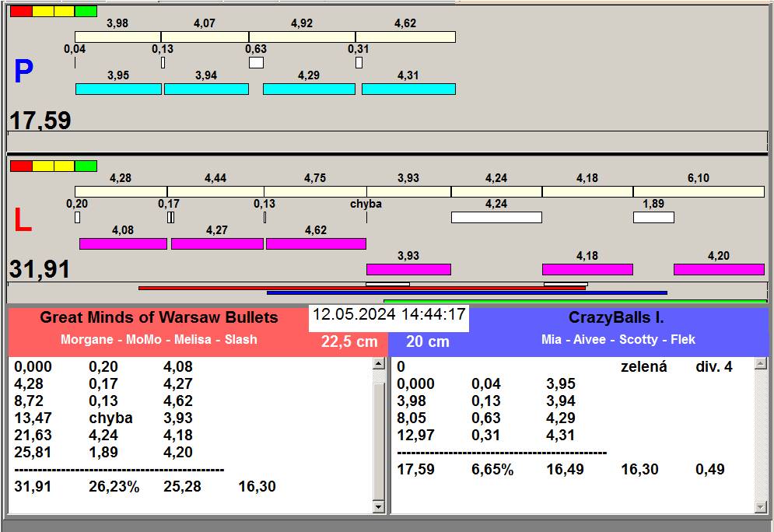The image size is (774, 532).
Task: Click the magenta 4,08 run bar
Action: pyautogui.click(x=124, y=243)
